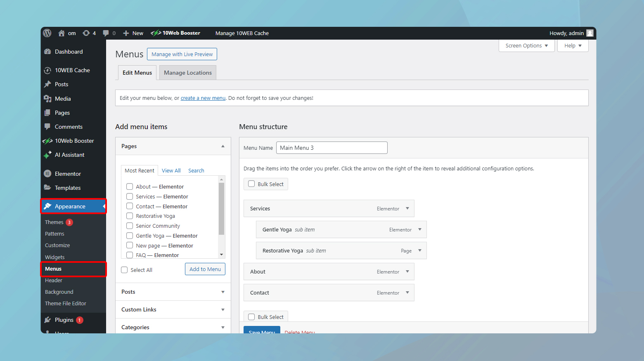This screenshot has height=361, width=644.
Task: Click the Add to Menu button
Action: (205, 269)
